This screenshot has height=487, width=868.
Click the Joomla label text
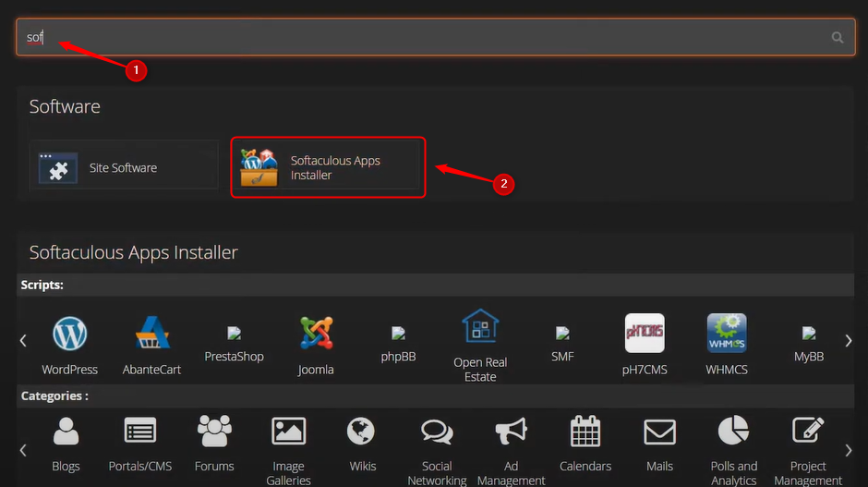[316, 370]
